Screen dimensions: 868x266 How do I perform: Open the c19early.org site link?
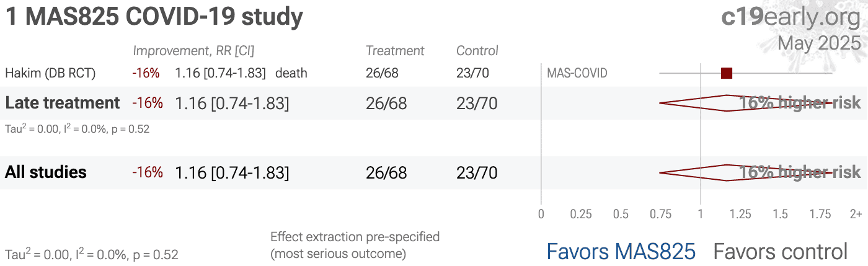(x=791, y=17)
